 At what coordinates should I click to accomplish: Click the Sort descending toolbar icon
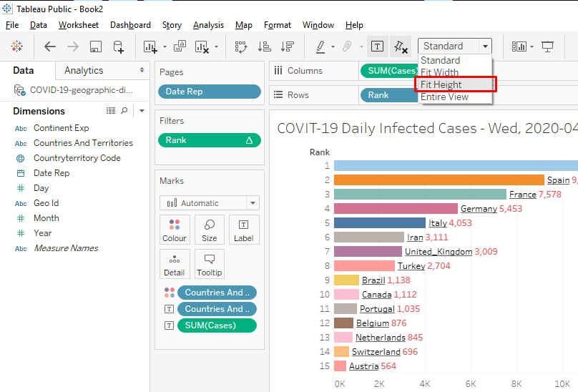pyautogui.click(x=287, y=46)
